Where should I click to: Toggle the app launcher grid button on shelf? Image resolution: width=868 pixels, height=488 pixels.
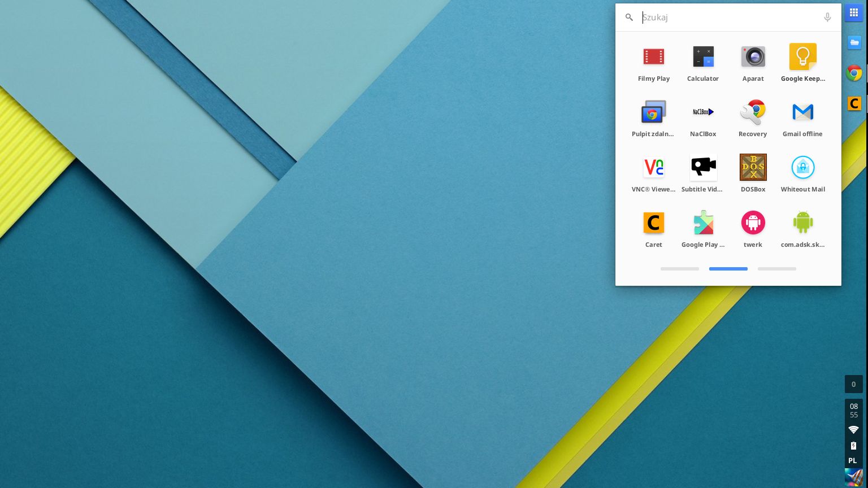coord(854,12)
